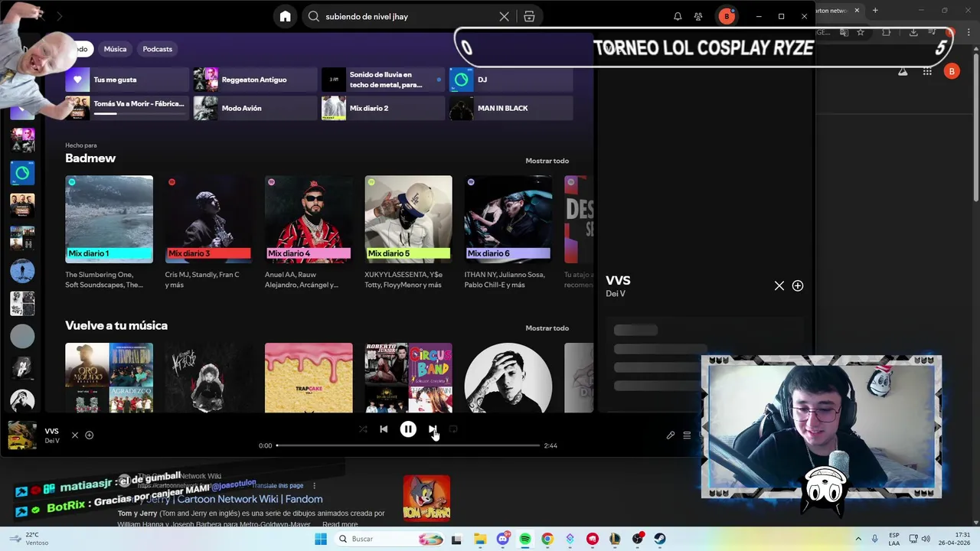
Task: Seek on the song progress bar
Action: tap(408, 445)
